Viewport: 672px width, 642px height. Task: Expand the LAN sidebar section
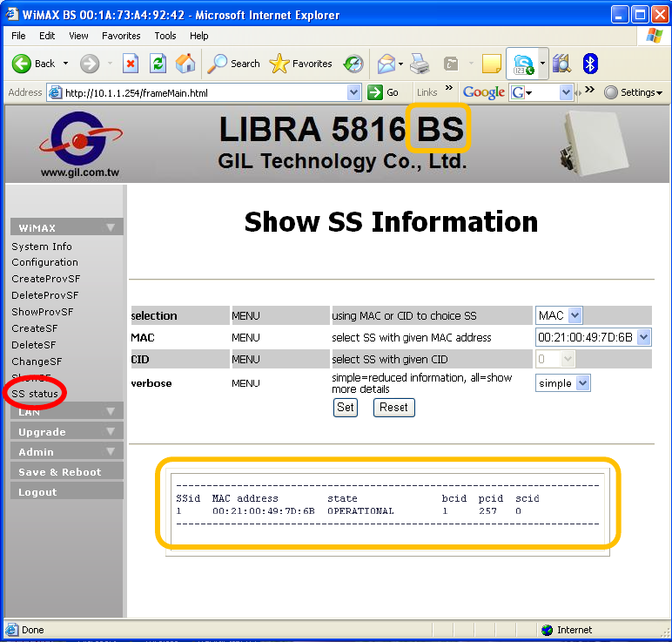pos(66,412)
